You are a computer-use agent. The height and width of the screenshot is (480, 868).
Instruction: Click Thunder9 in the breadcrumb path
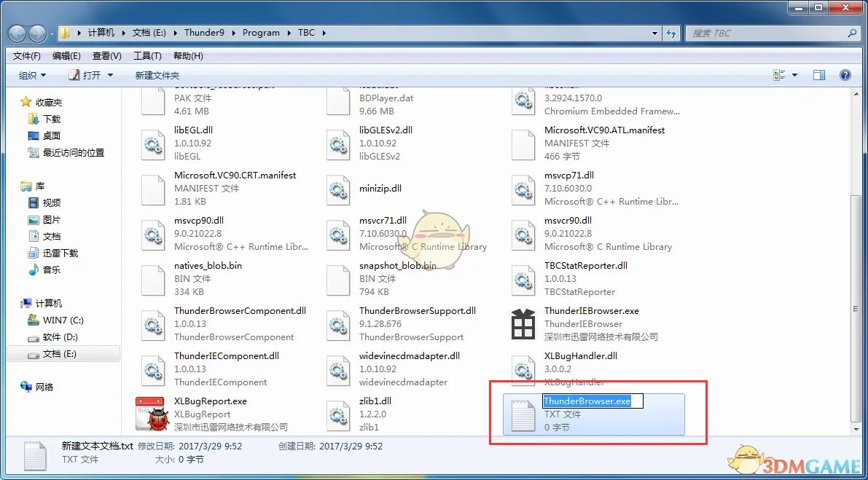[x=205, y=33]
